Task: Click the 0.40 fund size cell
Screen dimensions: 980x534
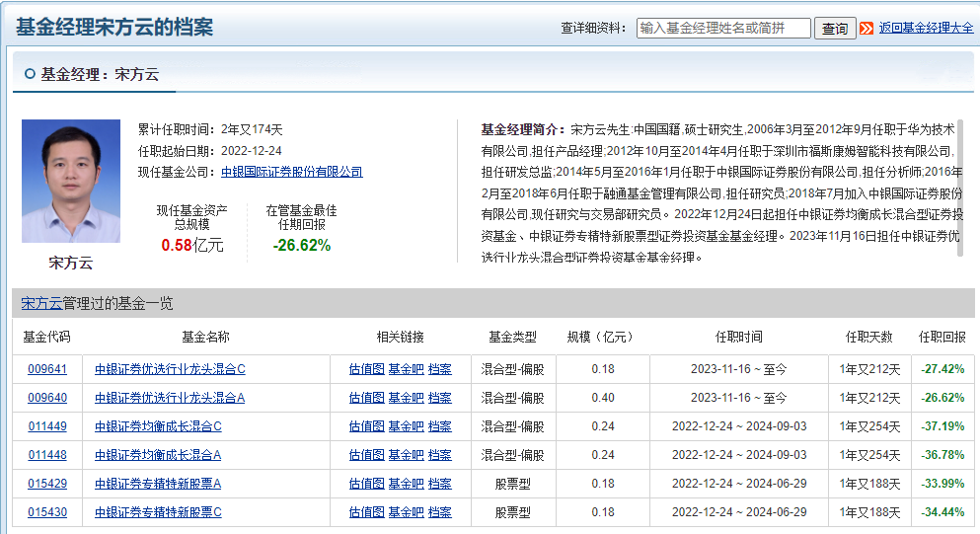Action: coord(603,398)
